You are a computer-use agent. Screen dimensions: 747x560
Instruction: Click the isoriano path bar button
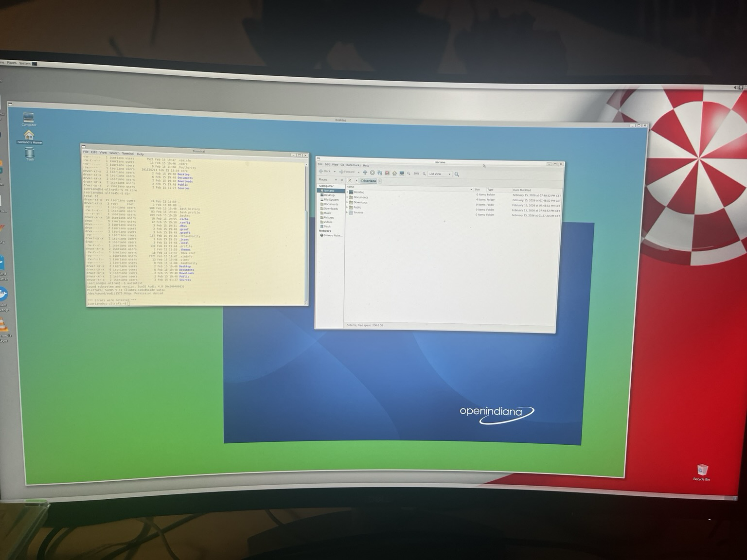coord(369,181)
